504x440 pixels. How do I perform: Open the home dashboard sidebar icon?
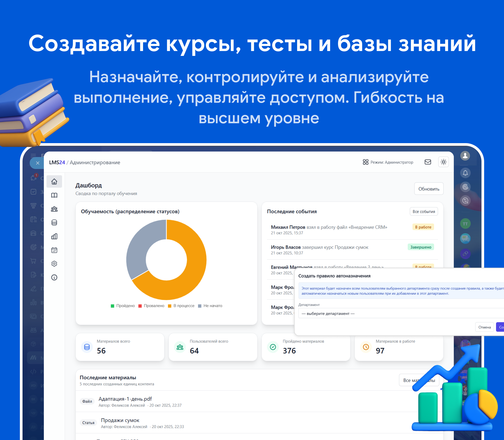click(x=54, y=181)
